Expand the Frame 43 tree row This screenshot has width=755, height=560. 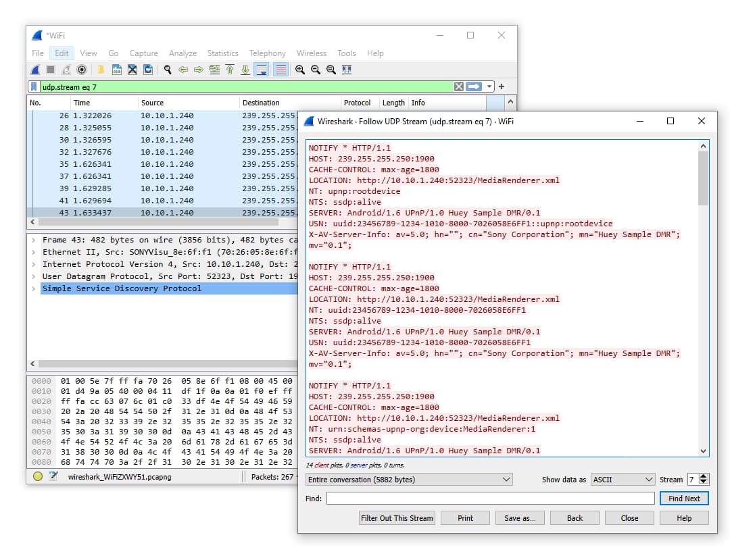(x=33, y=240)
